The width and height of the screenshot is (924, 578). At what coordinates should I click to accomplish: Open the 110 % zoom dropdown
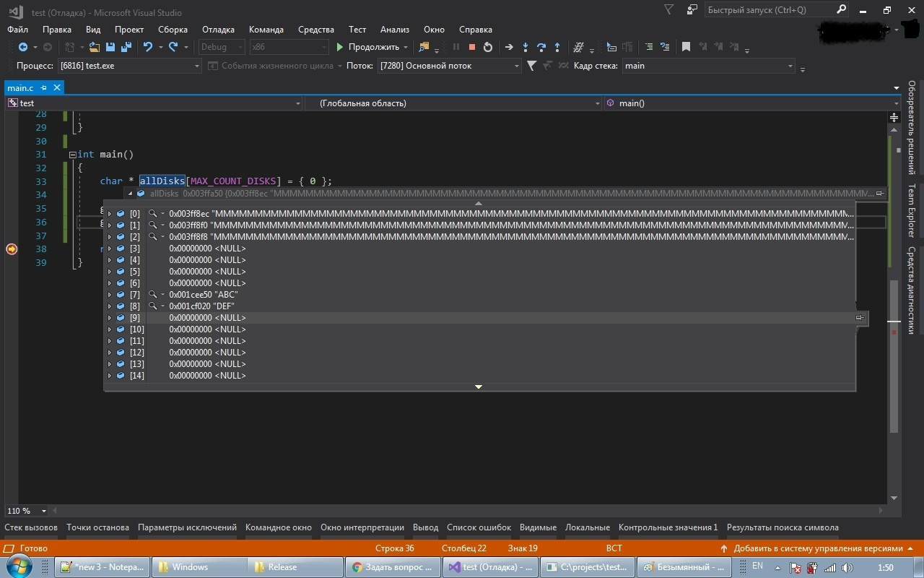coord(44,511)
